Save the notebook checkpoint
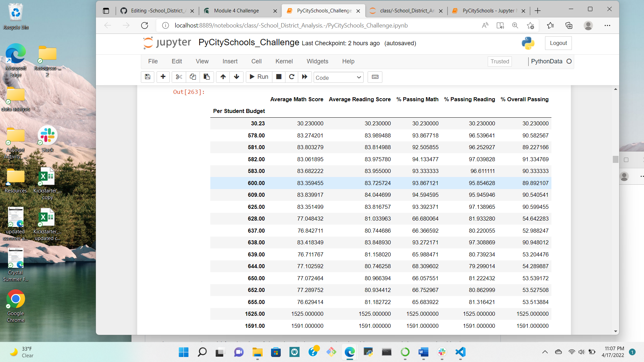The image size is (644, 362). 147,77
